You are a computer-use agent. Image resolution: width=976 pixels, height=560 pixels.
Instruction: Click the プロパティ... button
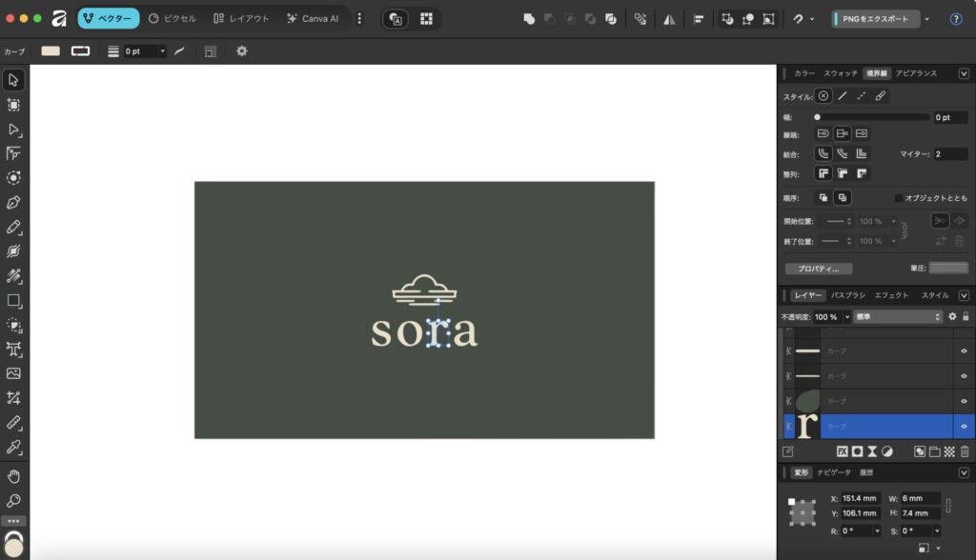818,269
